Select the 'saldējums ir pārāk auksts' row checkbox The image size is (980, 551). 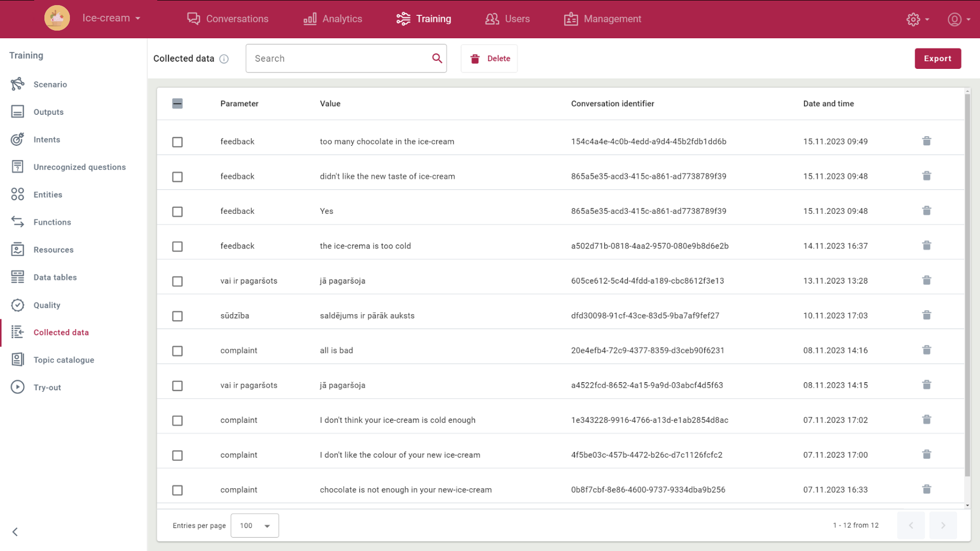tap(177, 316)
